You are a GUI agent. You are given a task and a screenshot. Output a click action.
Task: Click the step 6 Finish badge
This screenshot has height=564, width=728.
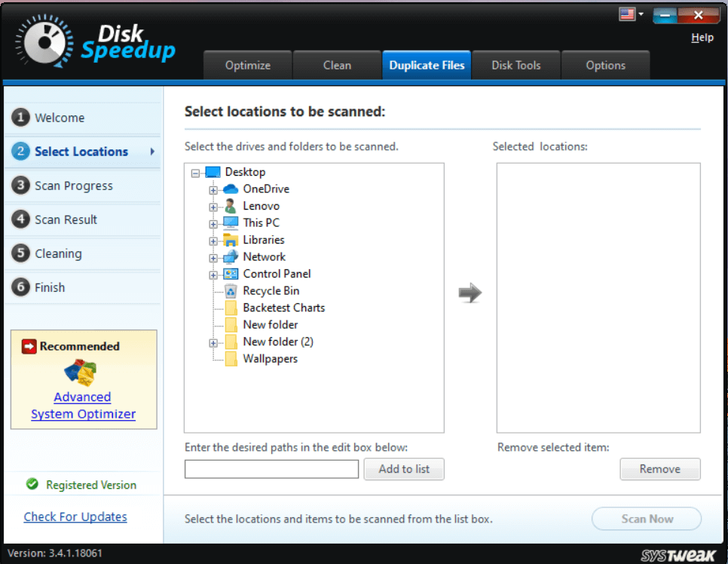(x=20, y=287)
